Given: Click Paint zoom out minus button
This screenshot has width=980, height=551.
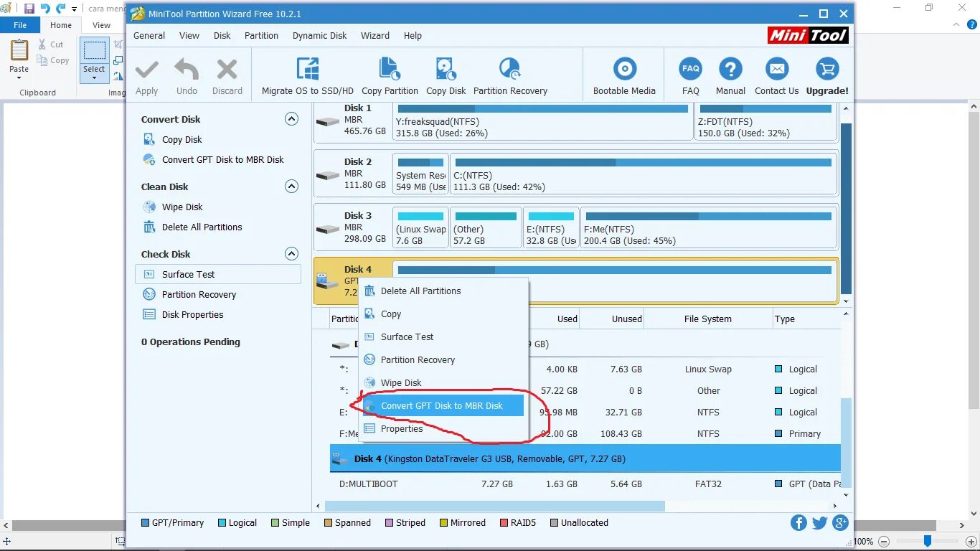Looking at the screenshot, I should click(884, 542).
